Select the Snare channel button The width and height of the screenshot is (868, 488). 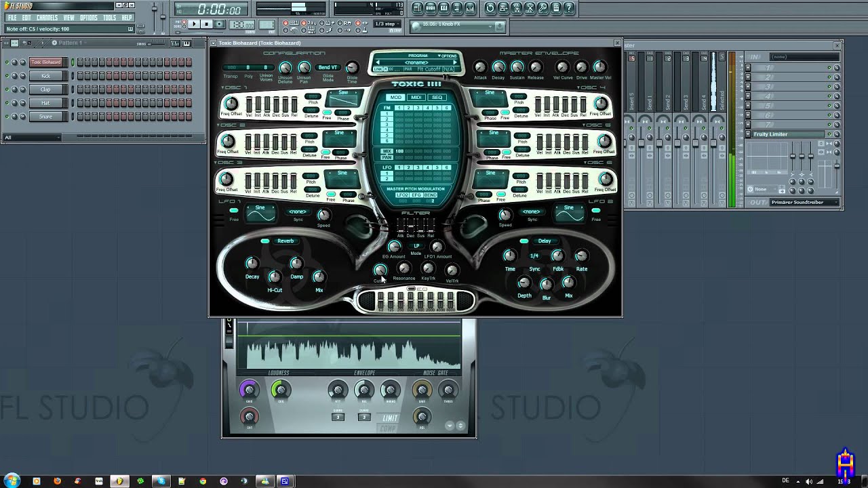click(47, 117)
